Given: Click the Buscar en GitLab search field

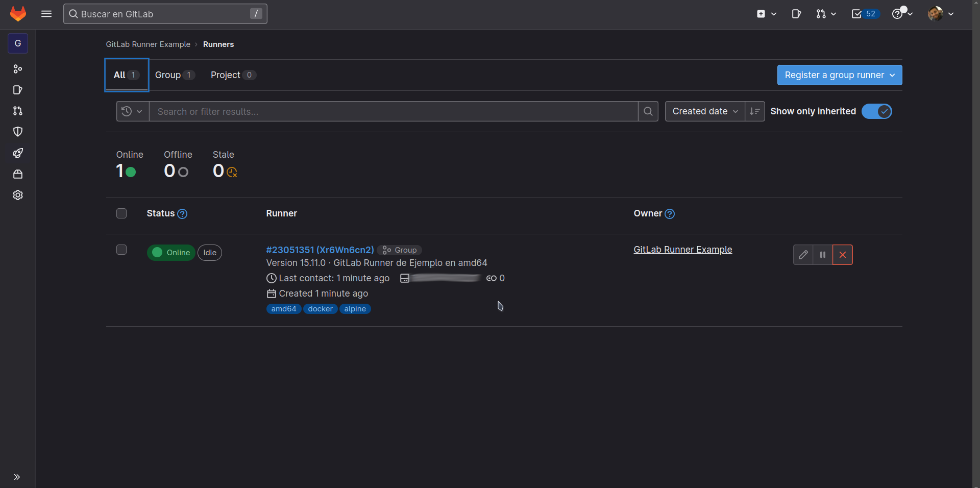Looking at the screenshot, I should pyautogui.click(x=165, y=14).
